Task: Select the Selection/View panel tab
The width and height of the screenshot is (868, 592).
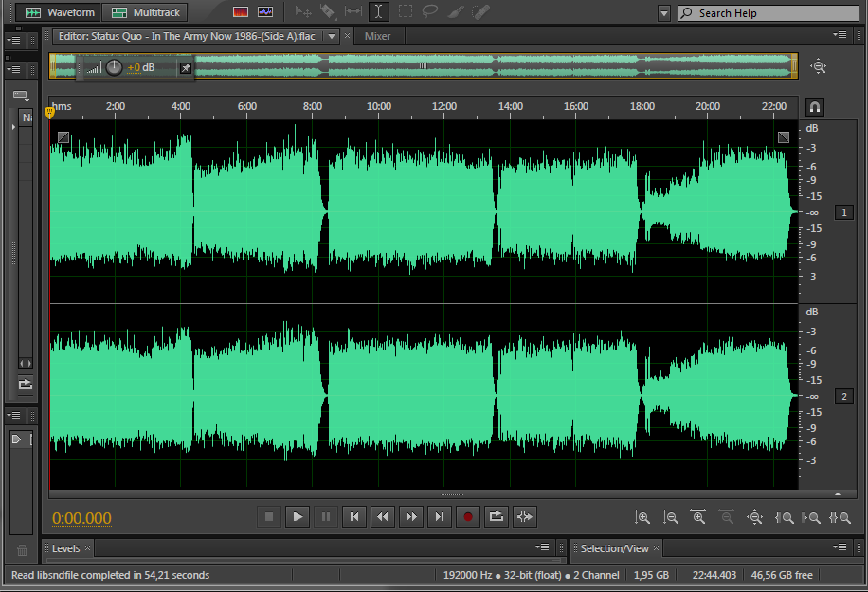Action: tap(614, 548)
